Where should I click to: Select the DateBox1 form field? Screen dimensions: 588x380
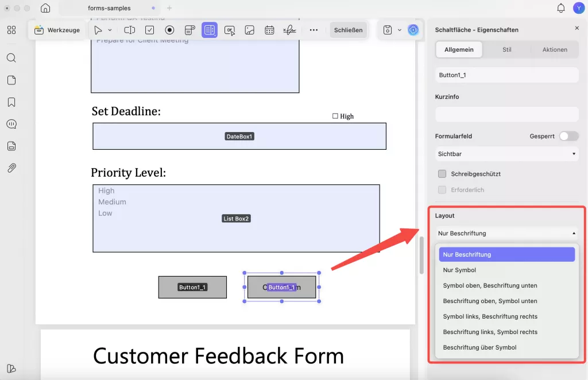click(239, 137)
